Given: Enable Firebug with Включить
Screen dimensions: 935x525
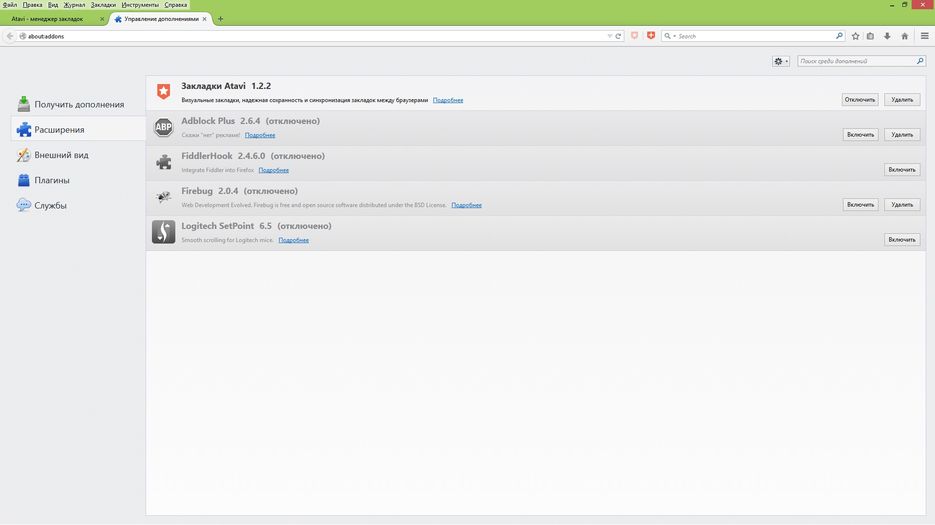Looking at the screenshot, I should tap(860, 205).
